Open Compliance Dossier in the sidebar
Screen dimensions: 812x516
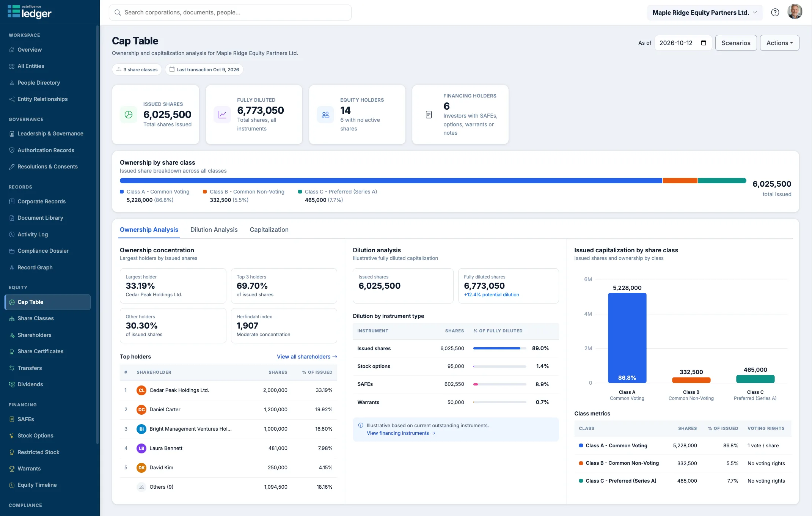48,251
